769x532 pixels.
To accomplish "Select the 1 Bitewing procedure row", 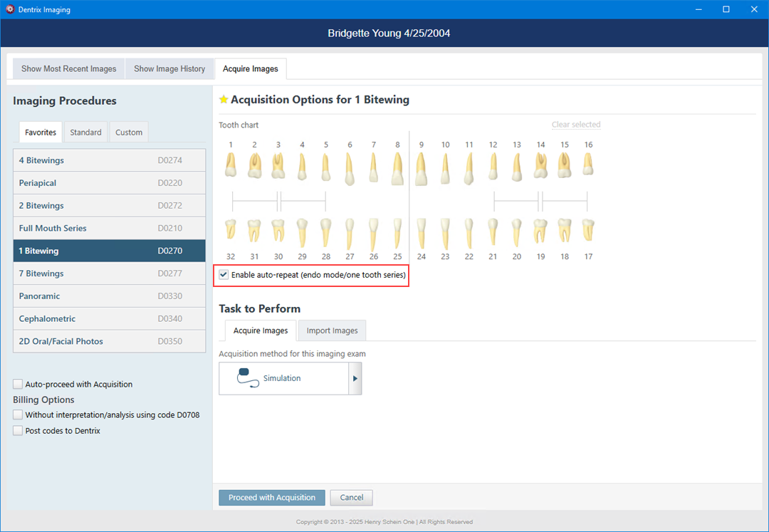I will pos(110,251).
